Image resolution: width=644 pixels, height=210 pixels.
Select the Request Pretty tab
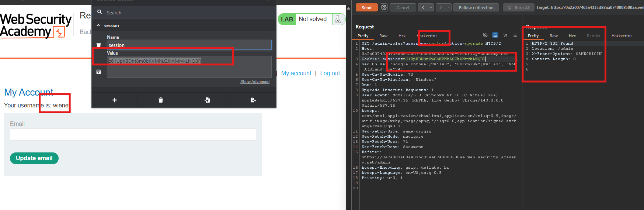pos(363,36)
